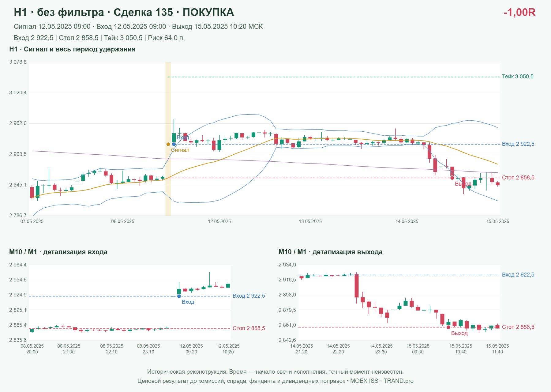Click the heading 'M10 / M1 · детализация входа'
The width and height of the screenshot is (551, 392).
coord(58,252)
